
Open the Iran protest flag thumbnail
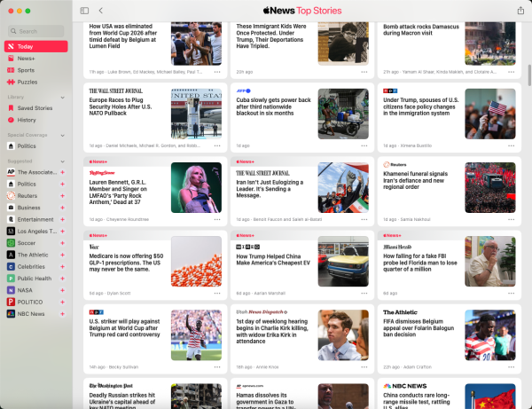pos(343,188)
